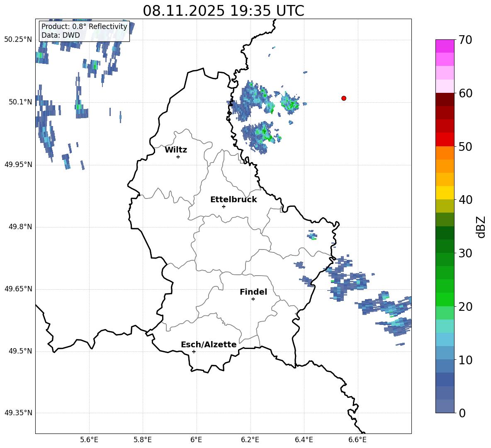Click the 70 tick label on the colorbar
Screen dimensions: 491x448
coord(465,40)
